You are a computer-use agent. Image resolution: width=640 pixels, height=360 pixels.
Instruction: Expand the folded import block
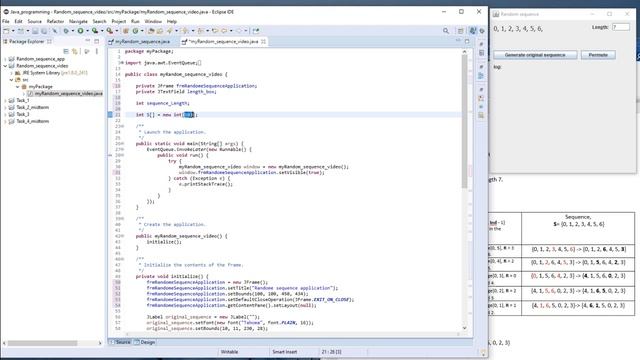[122, 63]
